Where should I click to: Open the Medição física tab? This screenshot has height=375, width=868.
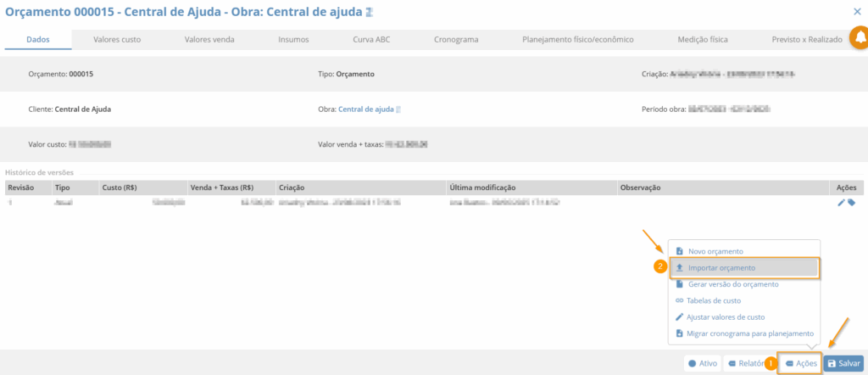tap(703, 39)
